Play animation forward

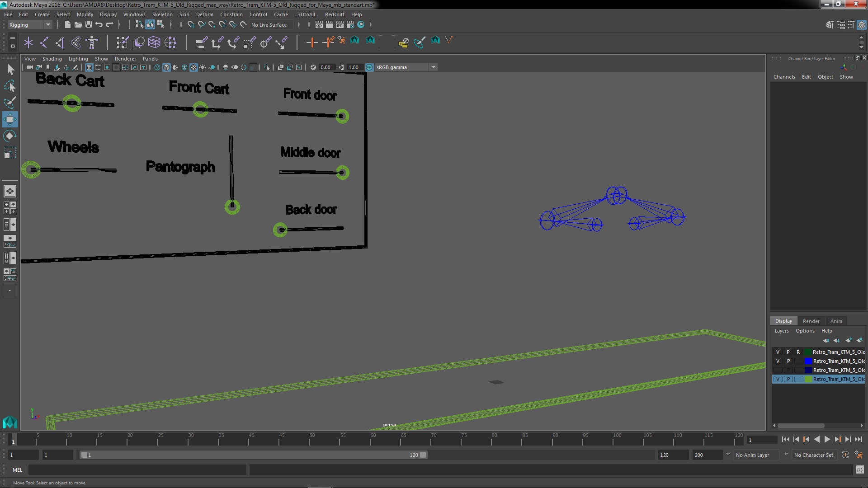(827, 439)
